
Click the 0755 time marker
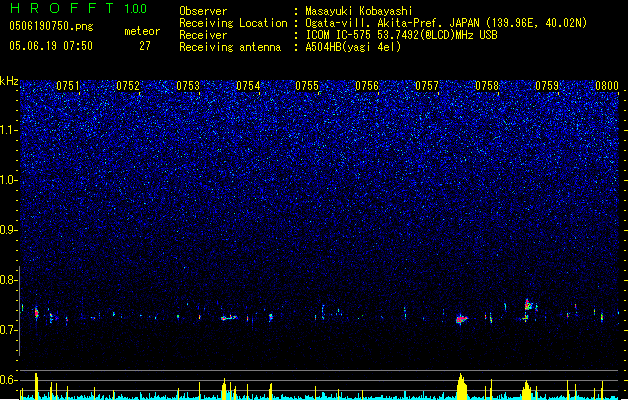coord(307,86)
